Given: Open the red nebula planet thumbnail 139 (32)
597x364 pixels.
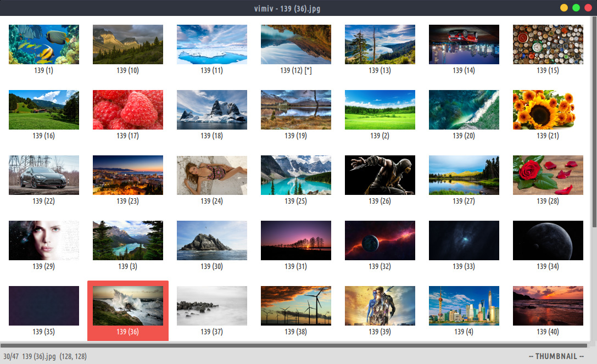Looking at the screenshot, I should tap(380, 240).
